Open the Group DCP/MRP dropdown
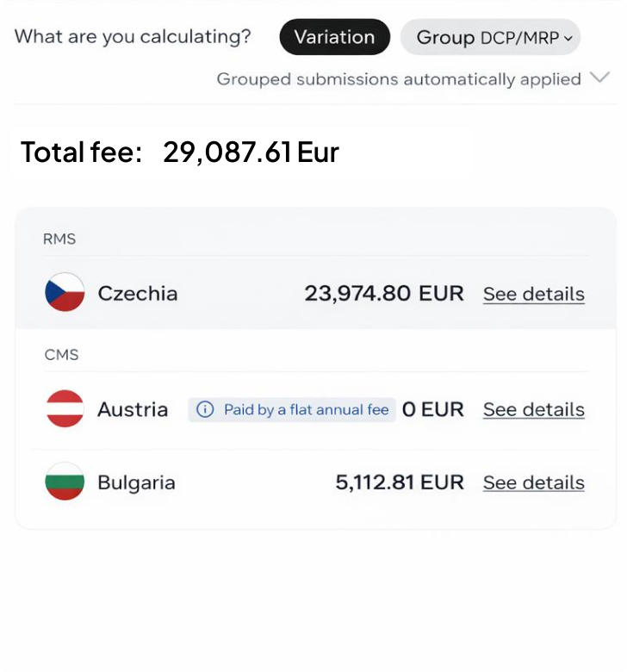The image size is (627, 672). point(490,37)
